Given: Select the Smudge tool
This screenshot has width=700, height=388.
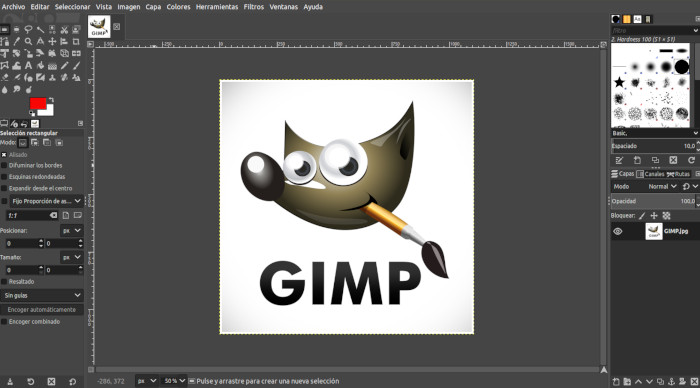Looking at the screenshot, I should (x=16, y=90).
